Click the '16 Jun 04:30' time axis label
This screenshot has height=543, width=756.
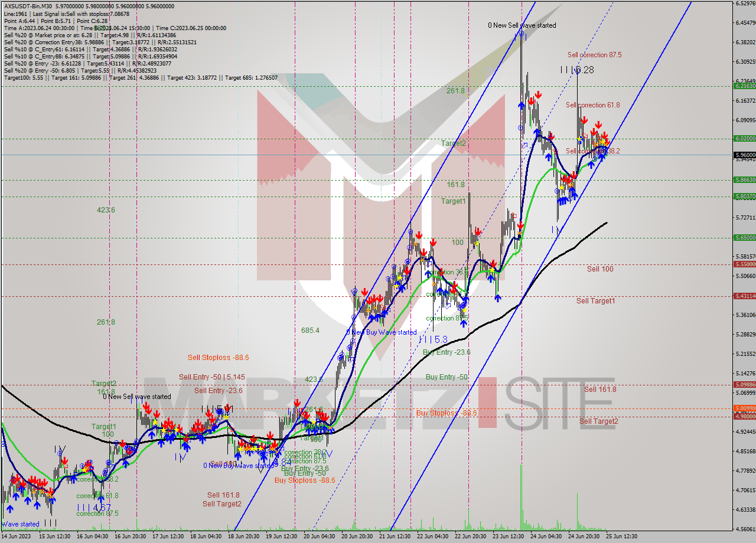tap(92, 537)
